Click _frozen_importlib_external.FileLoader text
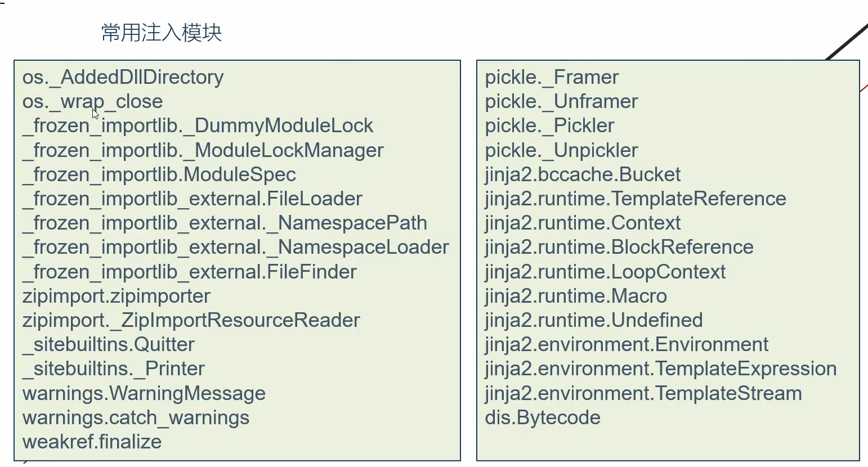The height and width of the screenshot is (467, 868). click(192, 199)
